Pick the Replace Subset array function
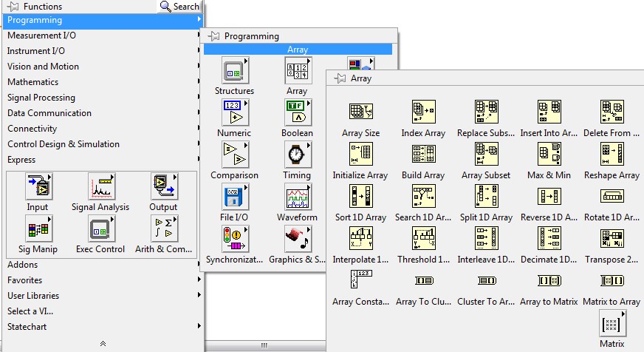Viewport: 644px width, 352px height. pos(486,112)
